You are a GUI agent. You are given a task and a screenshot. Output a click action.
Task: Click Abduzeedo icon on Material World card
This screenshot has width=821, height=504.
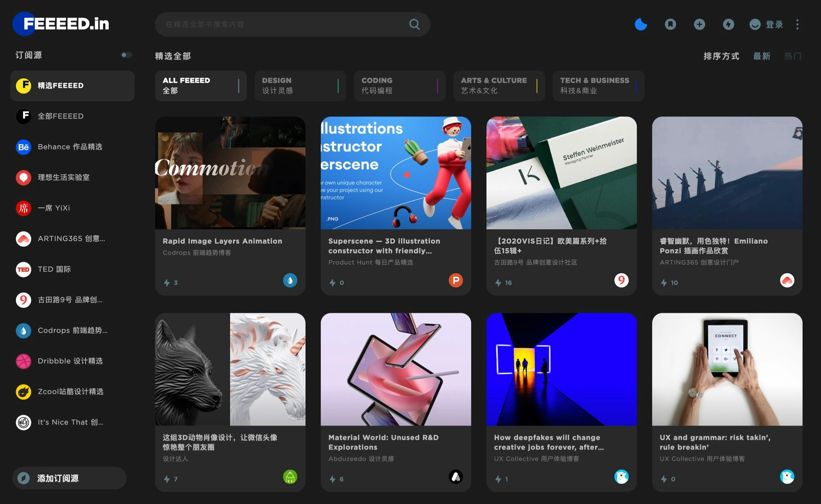455,477
